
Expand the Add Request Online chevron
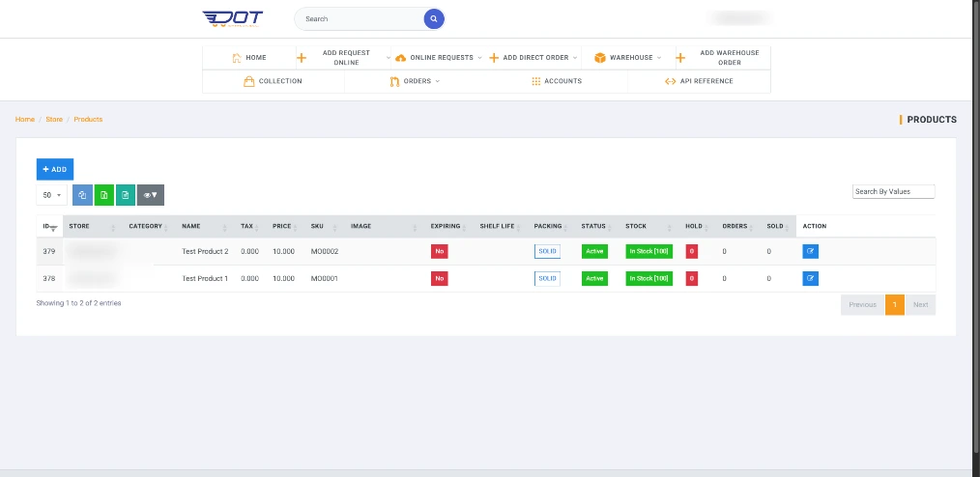tap(389, 57)
